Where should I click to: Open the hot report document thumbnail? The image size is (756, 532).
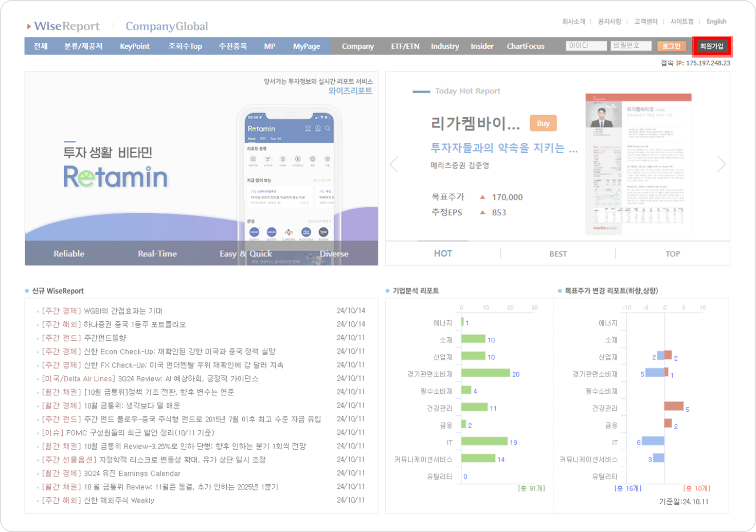(x=639, y=164)
